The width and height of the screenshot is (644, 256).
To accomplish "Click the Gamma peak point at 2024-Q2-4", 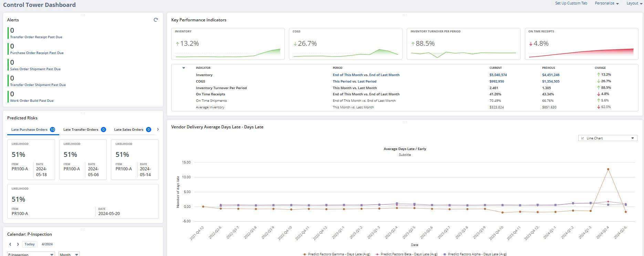I will click(x=608, y=169).
